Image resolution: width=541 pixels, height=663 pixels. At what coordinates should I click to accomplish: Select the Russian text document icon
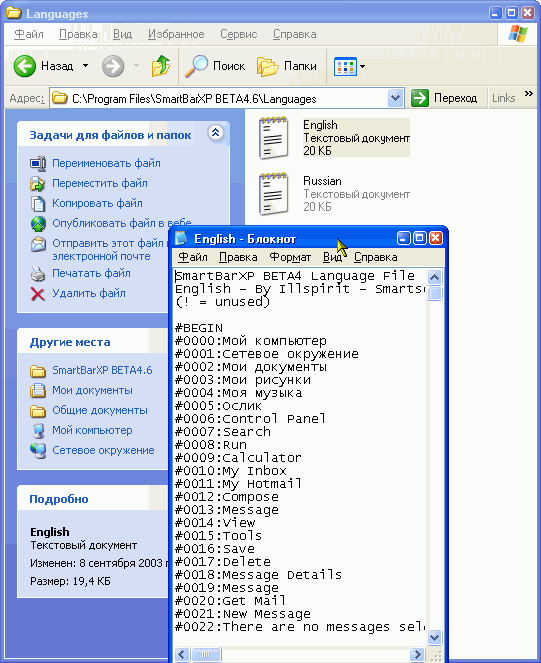point(274,194)
